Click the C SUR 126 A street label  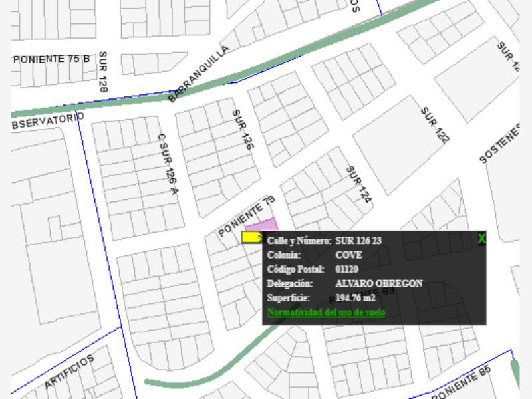pos(168,164)
